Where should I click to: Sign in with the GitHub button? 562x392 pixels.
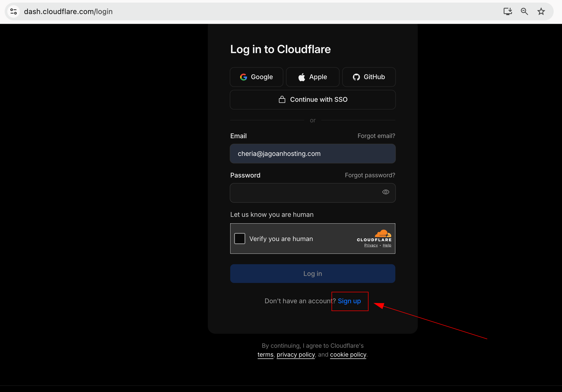(369, 77)
